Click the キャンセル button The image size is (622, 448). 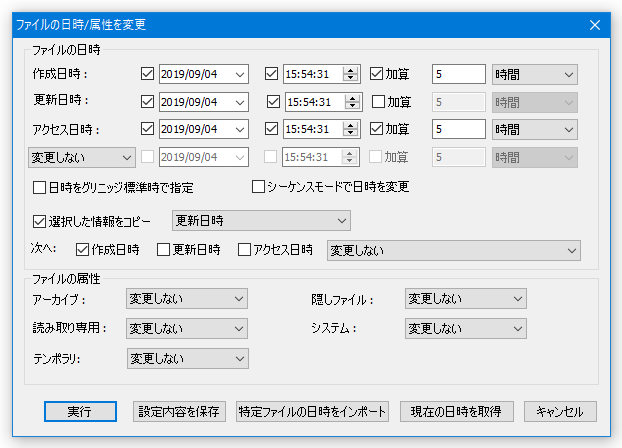point(560,411)
